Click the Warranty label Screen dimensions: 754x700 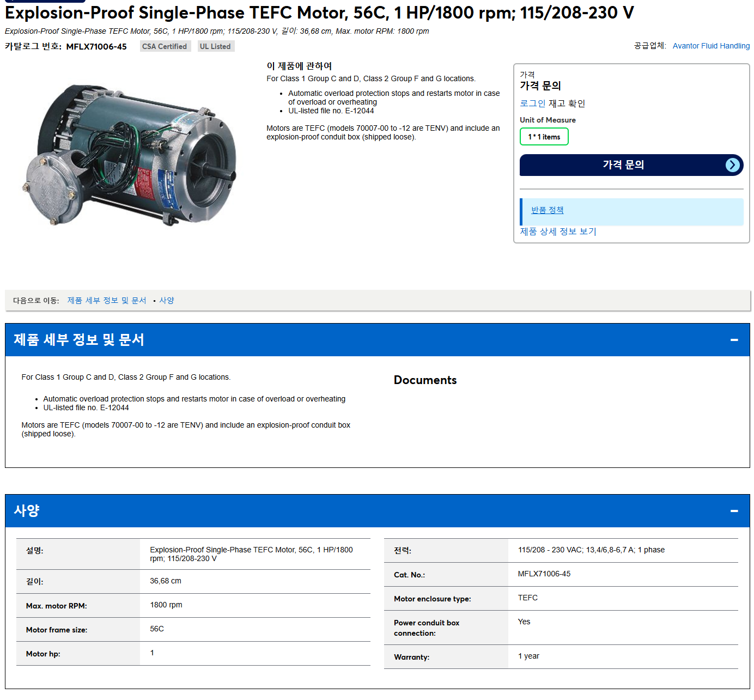coord(411,658)
